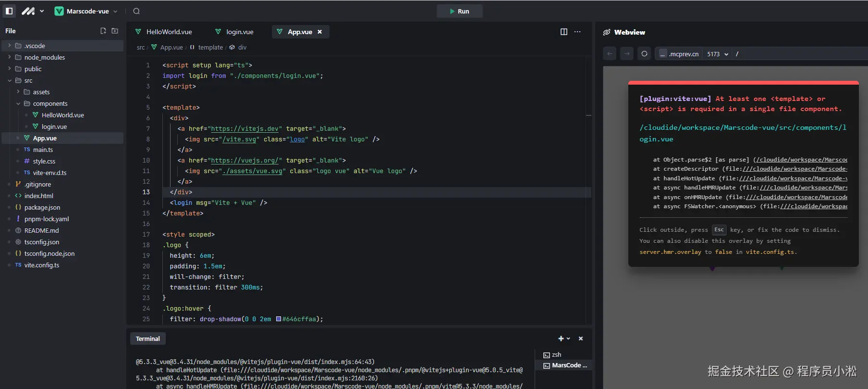868x389 pixels.
Task: Split the editor view
Action: click(564, 32)
